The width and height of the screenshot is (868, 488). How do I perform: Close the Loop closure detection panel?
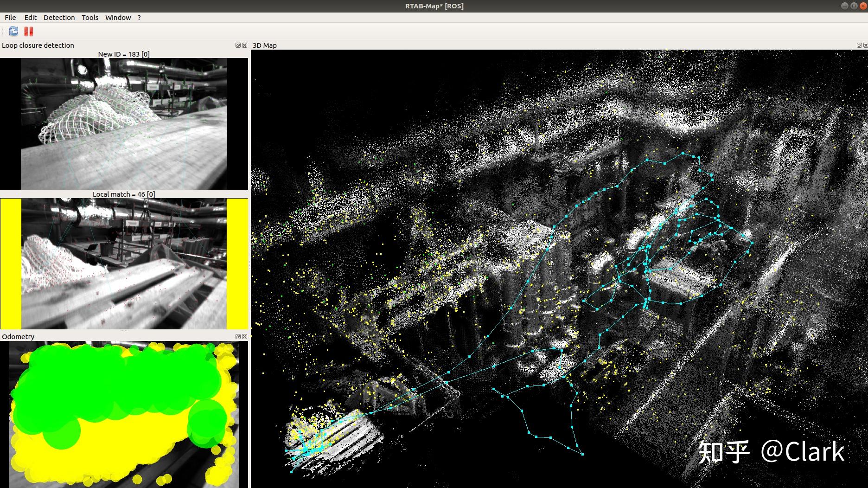(244, 45)
